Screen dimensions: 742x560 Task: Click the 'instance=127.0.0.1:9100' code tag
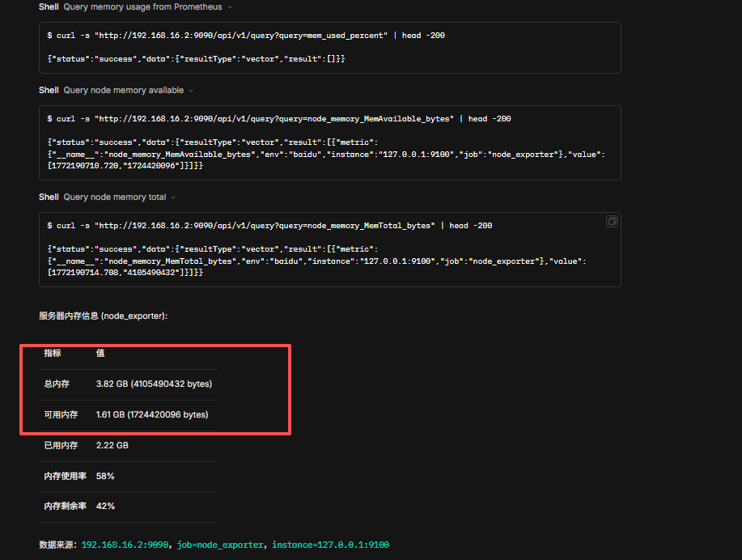tap(331, 545)
